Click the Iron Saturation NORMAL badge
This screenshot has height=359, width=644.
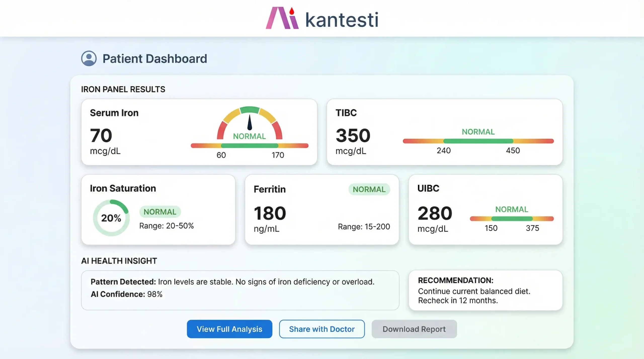click(x=160, y=212)
